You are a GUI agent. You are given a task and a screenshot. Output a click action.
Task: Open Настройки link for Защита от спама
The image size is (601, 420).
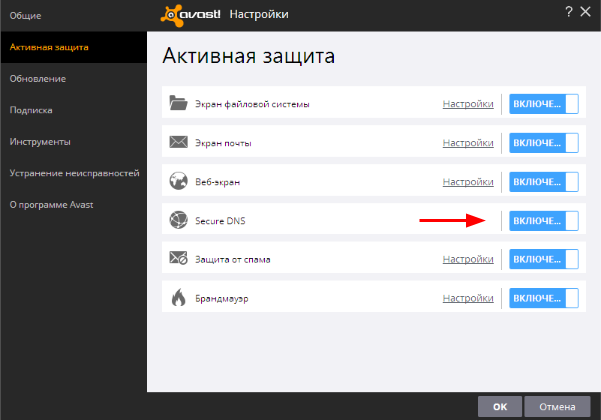(468, 259)
